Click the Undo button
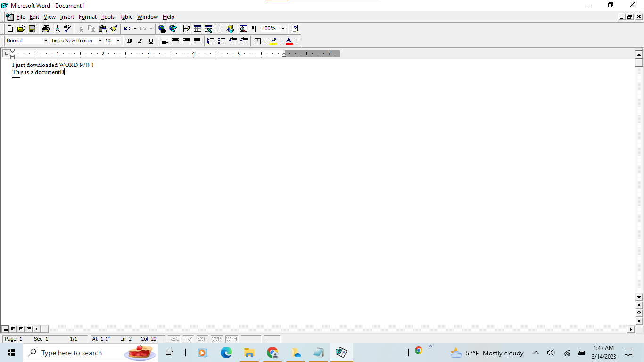Viewport: 644px width, 362px height. (x=126, y=28)
